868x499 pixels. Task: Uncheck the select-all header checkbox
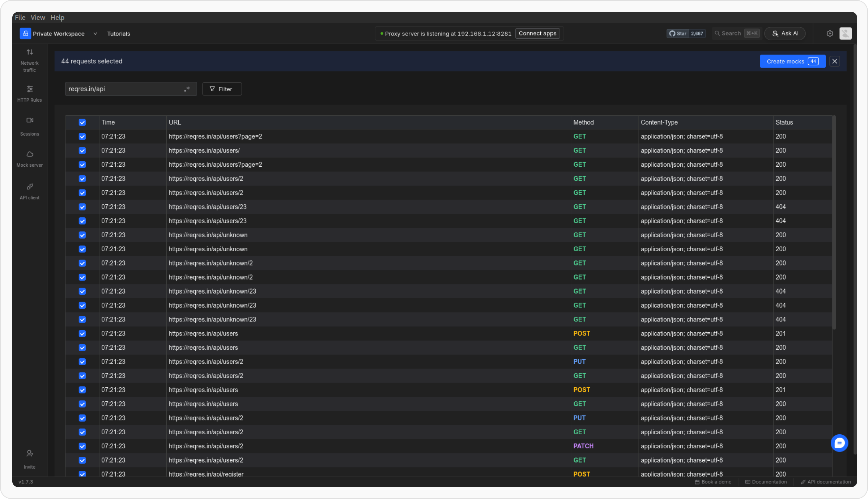82,123
